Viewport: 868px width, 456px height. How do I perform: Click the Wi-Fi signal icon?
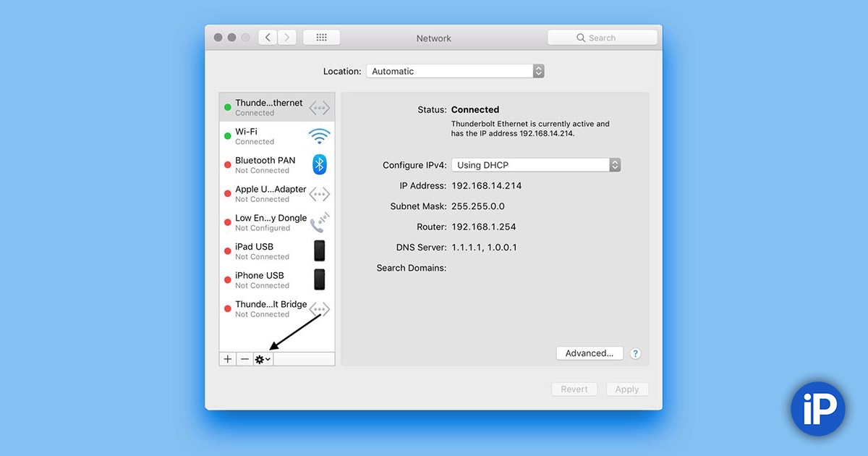(319, 136)
